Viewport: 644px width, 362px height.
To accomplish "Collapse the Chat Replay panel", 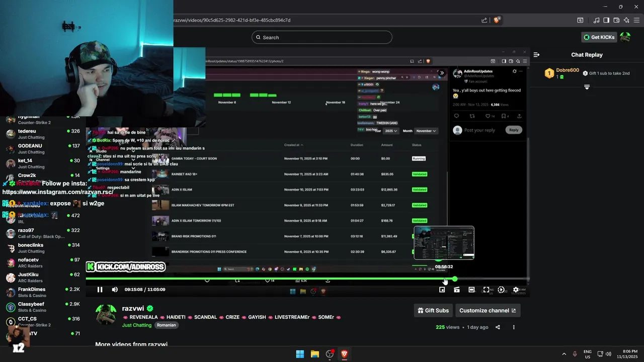I will point(536,55).
